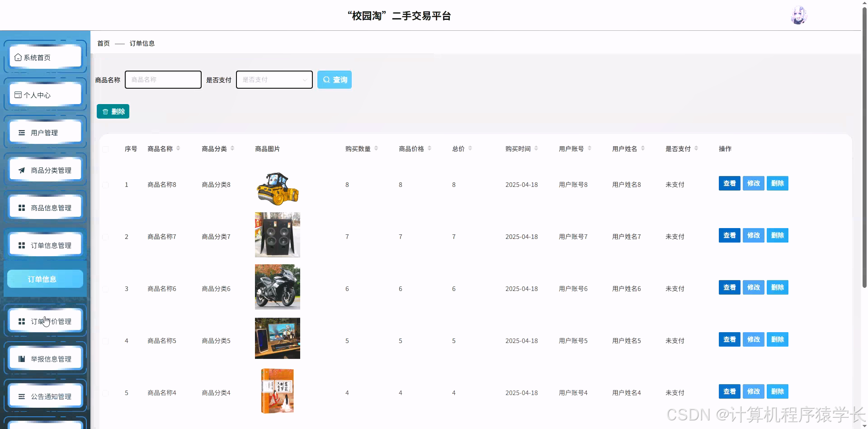Click the 举报信息管理 chart icon
Screen dimensions: 868x429
pos(21,359)
